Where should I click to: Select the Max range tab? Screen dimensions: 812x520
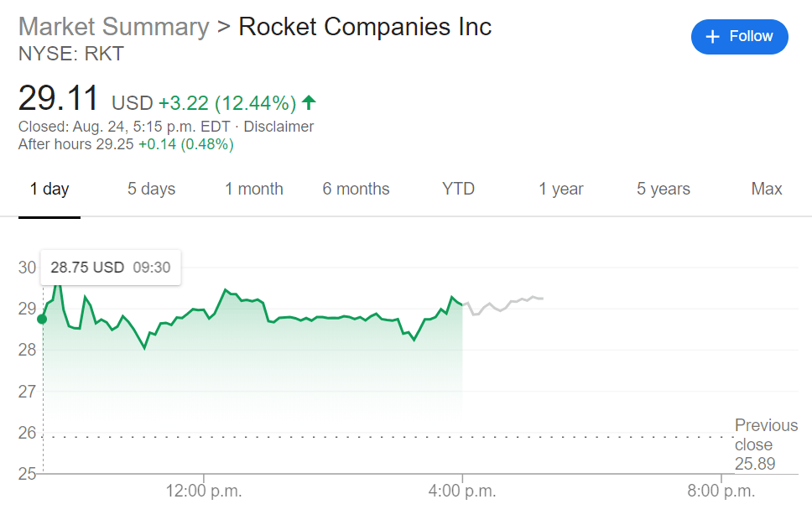766,189
